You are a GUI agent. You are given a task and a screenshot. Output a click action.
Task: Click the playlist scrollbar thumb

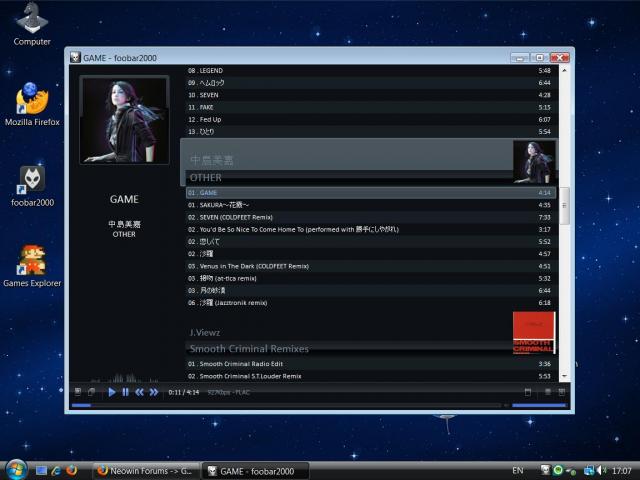tap(564, 206)
